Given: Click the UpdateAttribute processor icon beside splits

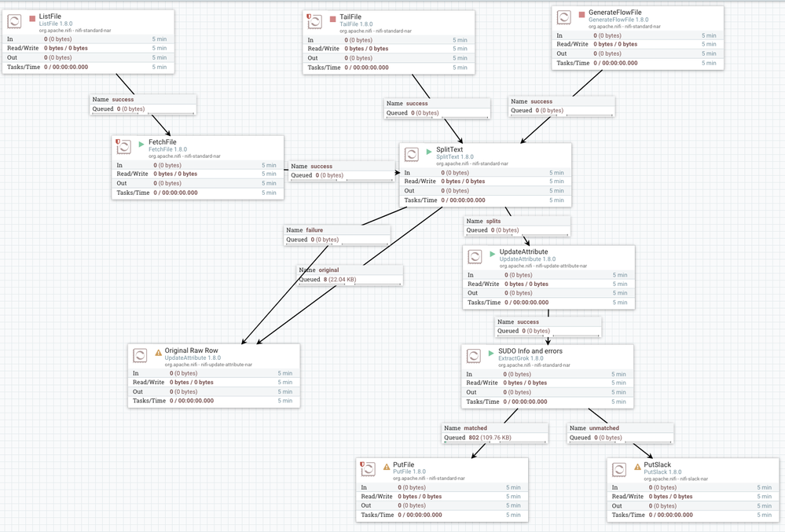Looking at the screenshot, I should tap(475, 257).
